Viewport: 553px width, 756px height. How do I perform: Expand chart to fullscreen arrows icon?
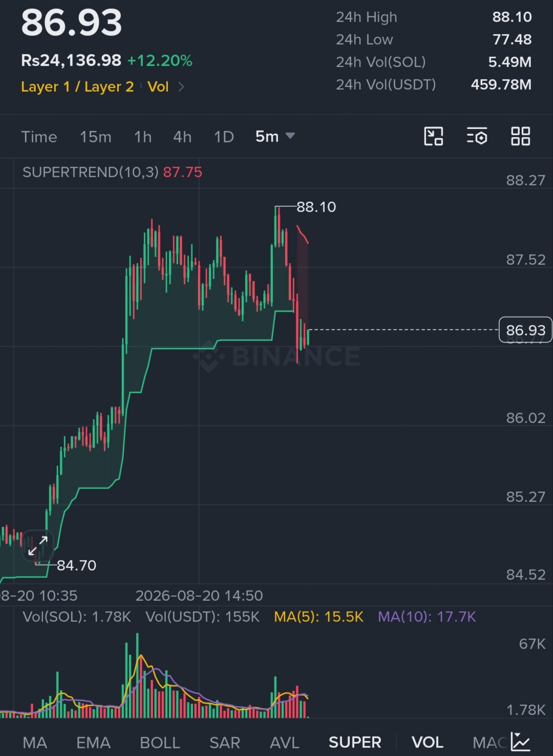coord(38,545)
